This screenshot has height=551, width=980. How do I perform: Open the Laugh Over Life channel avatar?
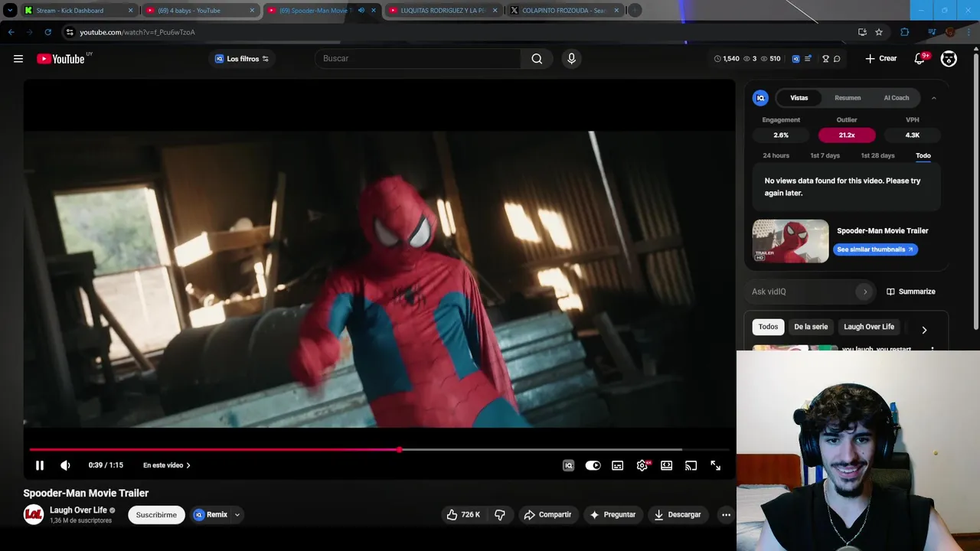coord(34,515)
